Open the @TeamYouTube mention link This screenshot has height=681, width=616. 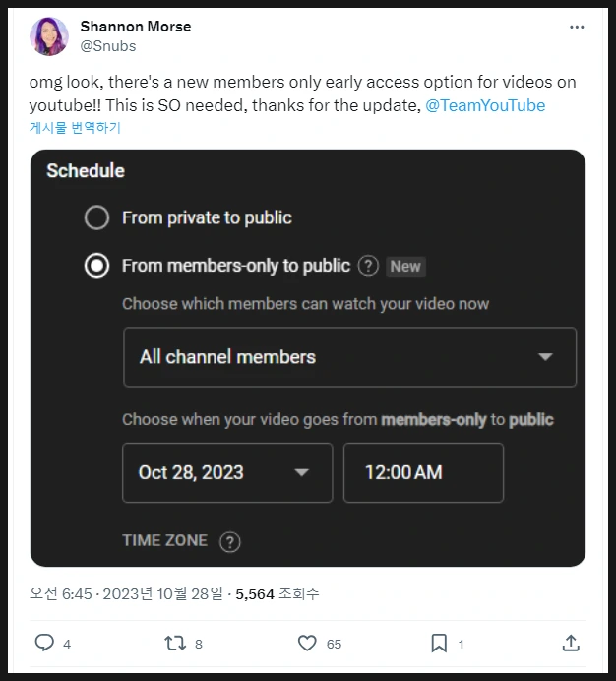point(485,105)
